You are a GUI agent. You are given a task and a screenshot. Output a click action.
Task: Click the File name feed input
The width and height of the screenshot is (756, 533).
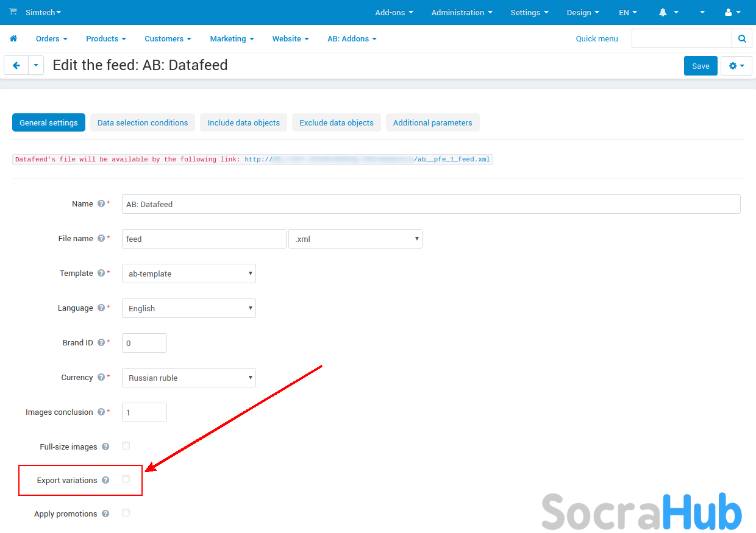[x=204, y=239]
